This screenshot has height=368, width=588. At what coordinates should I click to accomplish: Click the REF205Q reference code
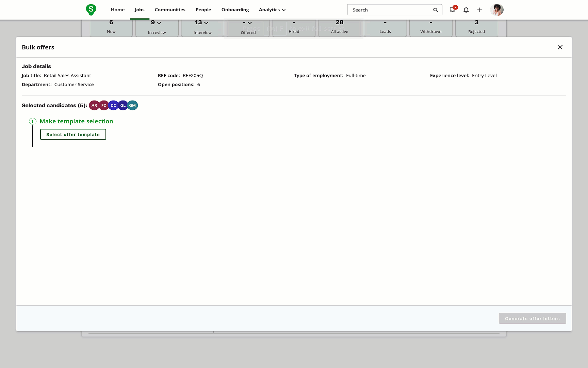(193, 76)
